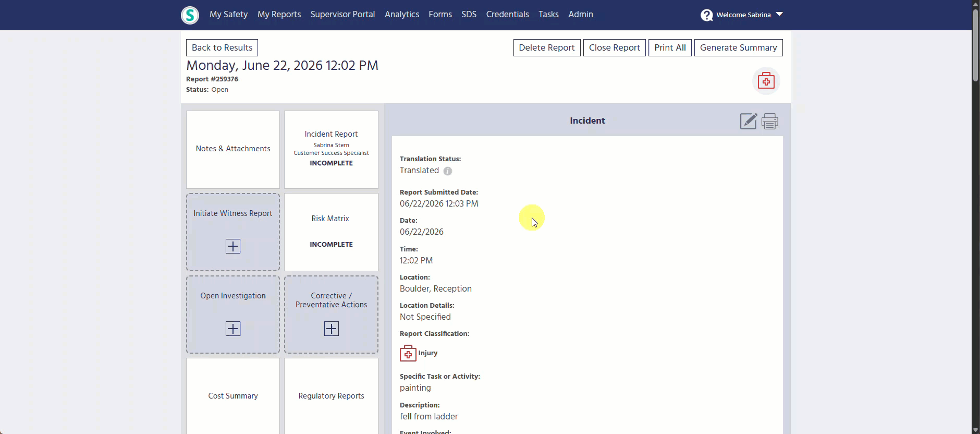Screen dimensions: 980x434
Task: Click the plus icon under Initiate Witness Report
Action: 233,246
